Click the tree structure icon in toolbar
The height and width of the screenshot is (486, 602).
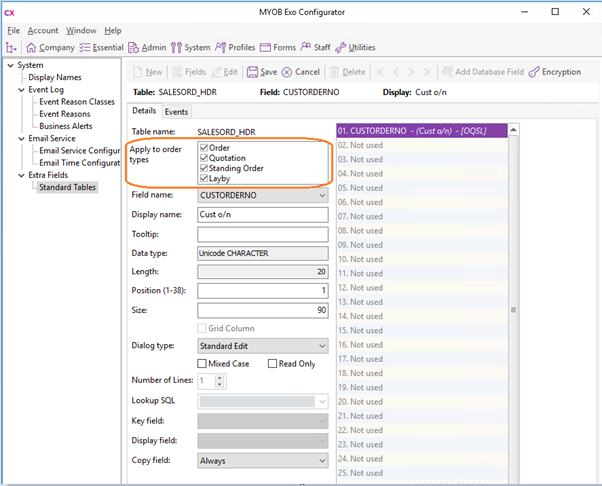coord(11,48)
